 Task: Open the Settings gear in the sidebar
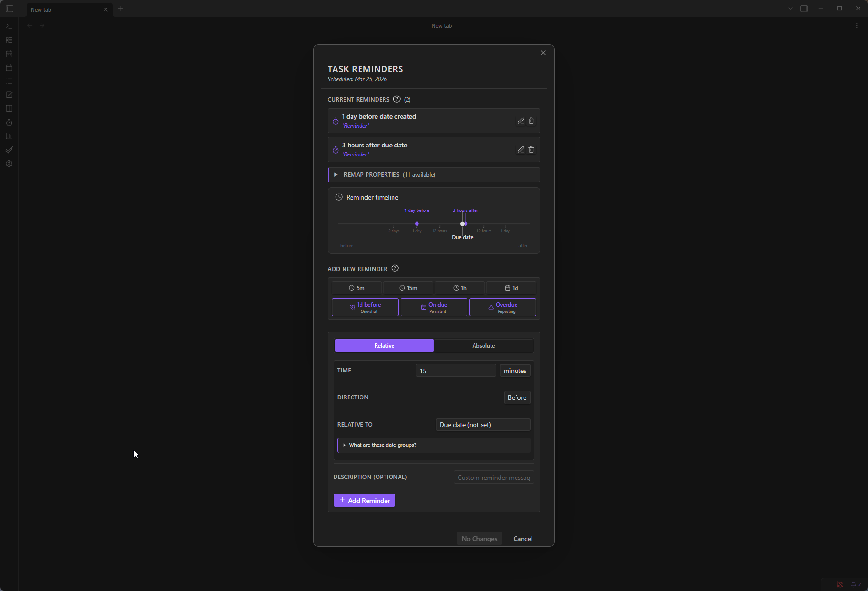pyautogui.click(x=9, y=163)
